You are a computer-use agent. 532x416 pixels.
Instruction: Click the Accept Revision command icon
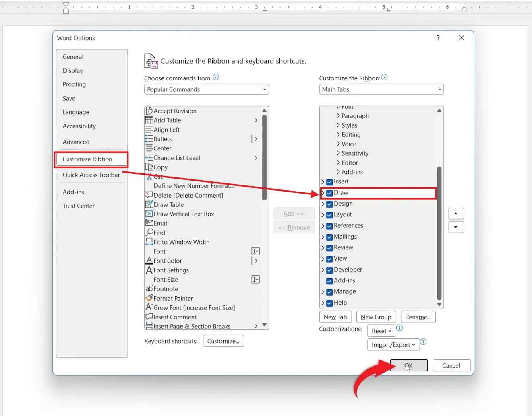tap(149, 111)
